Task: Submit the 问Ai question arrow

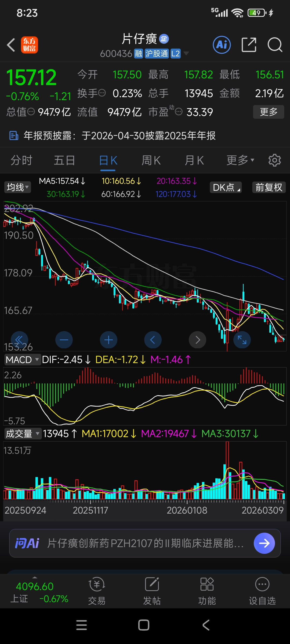Action: point(264,543)
